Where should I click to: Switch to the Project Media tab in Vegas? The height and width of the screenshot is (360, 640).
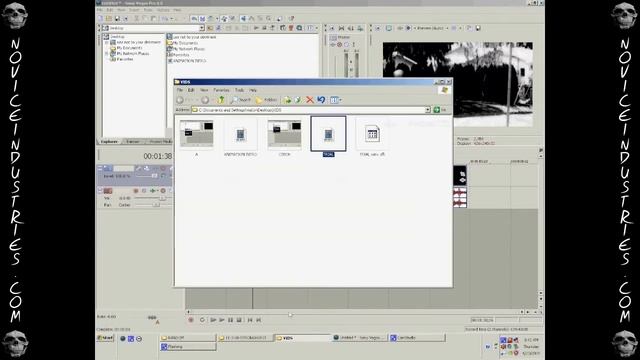tap(160, 142)
